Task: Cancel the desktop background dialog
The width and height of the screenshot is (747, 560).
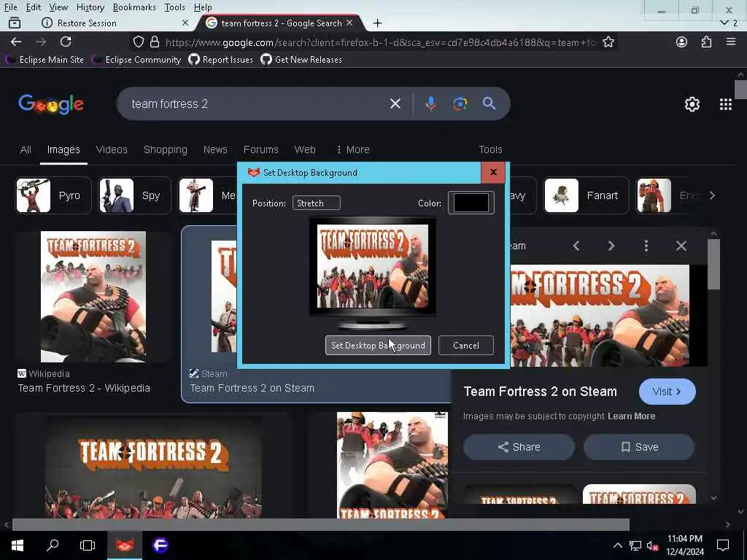Action: click(x=465, y=345)
